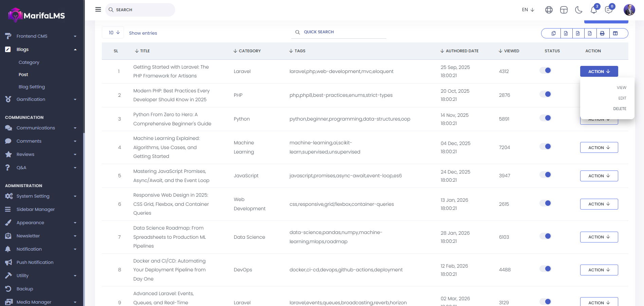Export table as PDF file
Viewport: 644px width, 306px height.
(x=590, y=33)
